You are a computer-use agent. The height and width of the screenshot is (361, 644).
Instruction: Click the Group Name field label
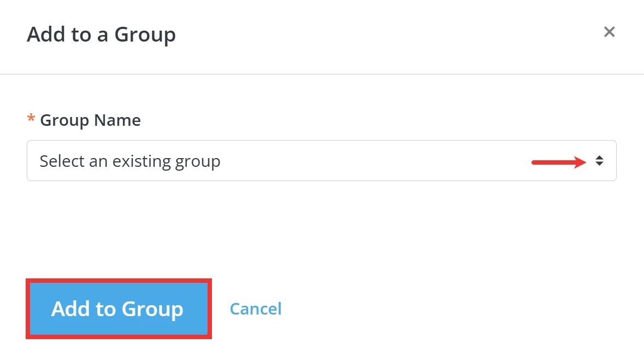coord(90,120)
